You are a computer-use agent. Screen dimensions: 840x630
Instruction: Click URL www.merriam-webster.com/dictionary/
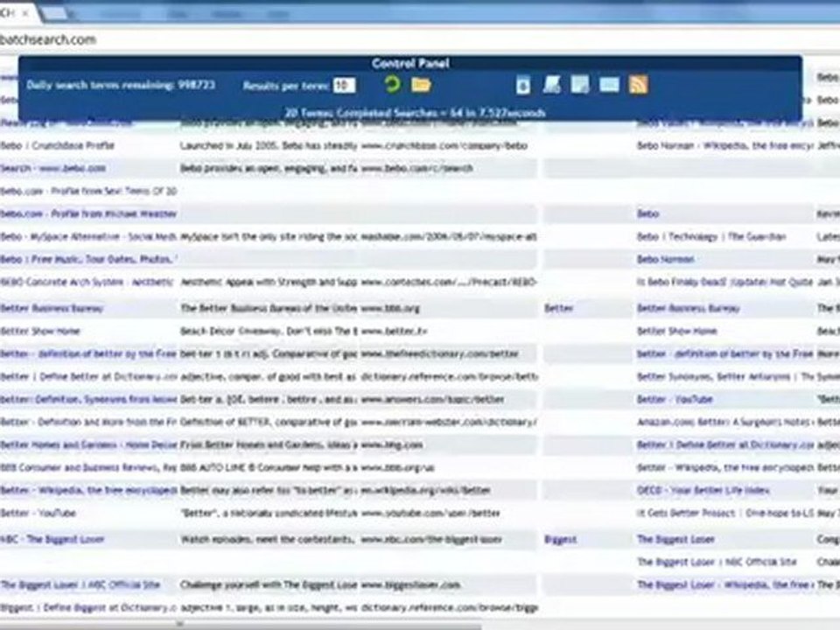[448, 422]
